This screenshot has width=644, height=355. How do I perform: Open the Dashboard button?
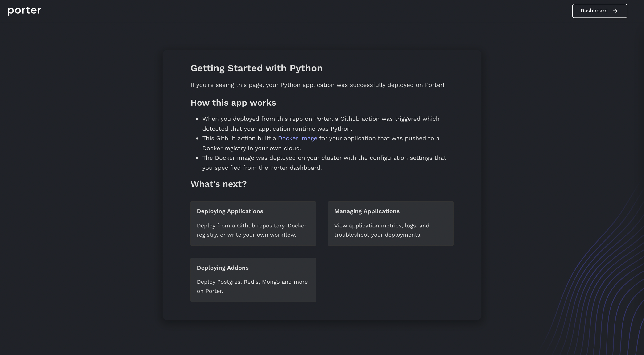tap(599, 11)
